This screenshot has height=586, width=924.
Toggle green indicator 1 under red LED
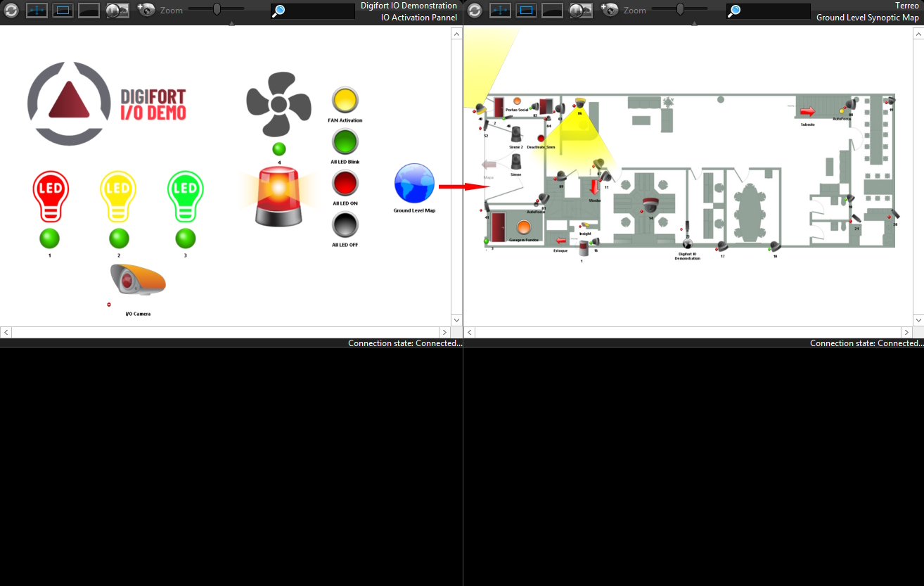coord(50,238)
